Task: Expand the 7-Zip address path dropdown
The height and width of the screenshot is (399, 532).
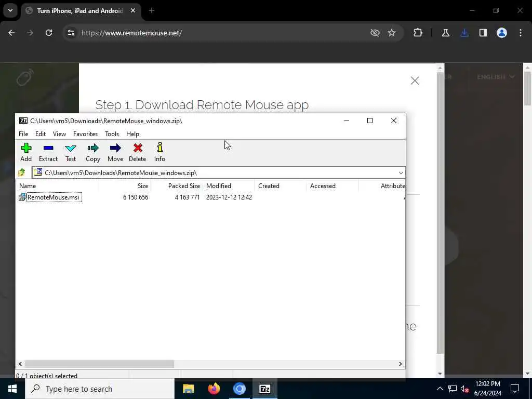Action: click(401, 172)
